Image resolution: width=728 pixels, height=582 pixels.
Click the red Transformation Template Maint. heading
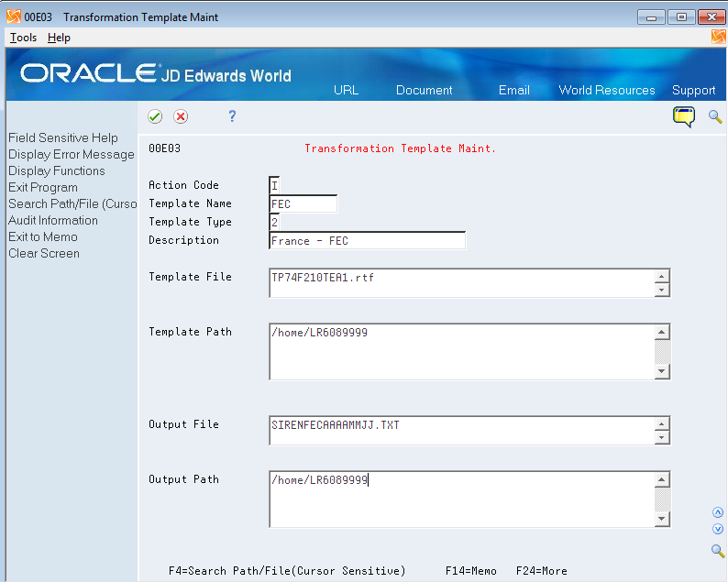(x=400, y=148)
